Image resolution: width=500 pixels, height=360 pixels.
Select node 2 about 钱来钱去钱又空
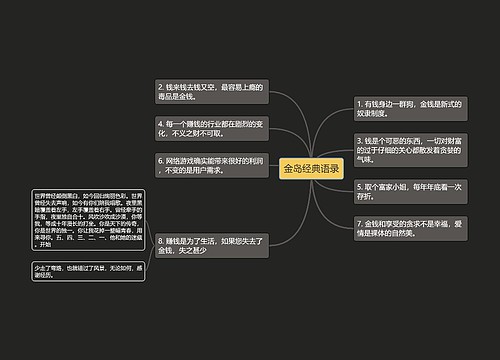[212, 92]
